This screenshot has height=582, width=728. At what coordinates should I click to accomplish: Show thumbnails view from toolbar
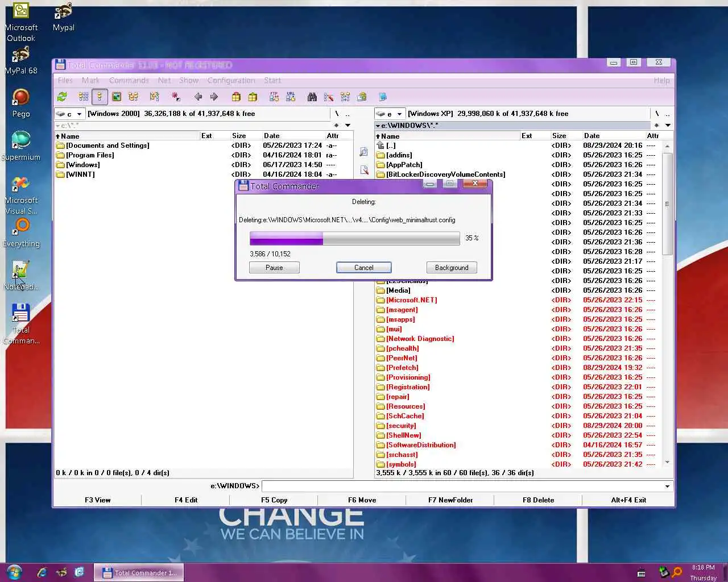point(117,97)
